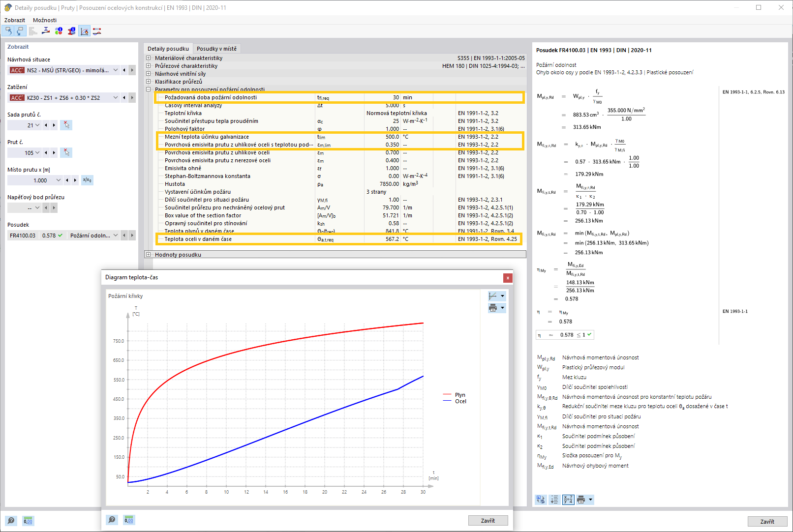Expand the Hodnoty posudku row

(148, 255)
